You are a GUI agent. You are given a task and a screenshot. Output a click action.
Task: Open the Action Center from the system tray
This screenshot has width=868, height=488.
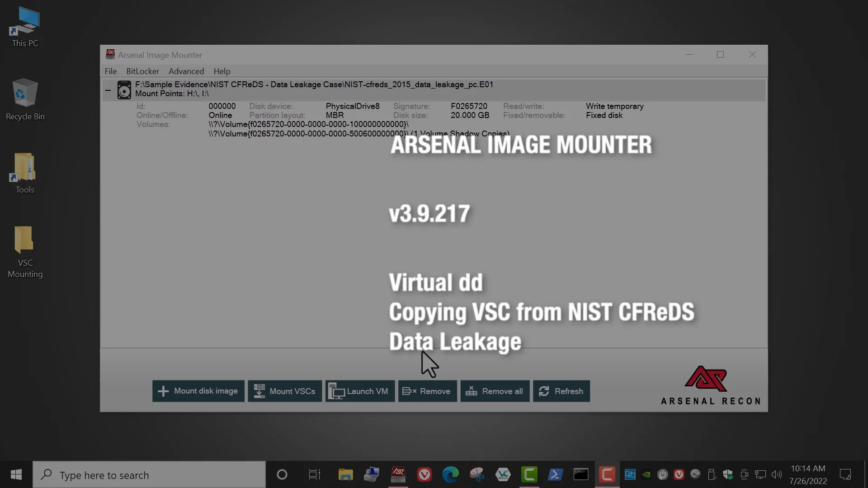[846, 474]
